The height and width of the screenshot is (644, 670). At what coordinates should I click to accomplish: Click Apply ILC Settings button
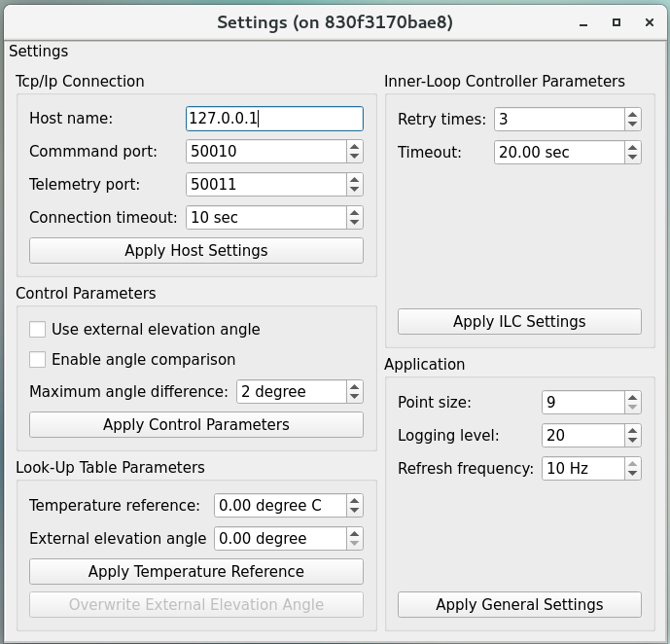[519, 322]
